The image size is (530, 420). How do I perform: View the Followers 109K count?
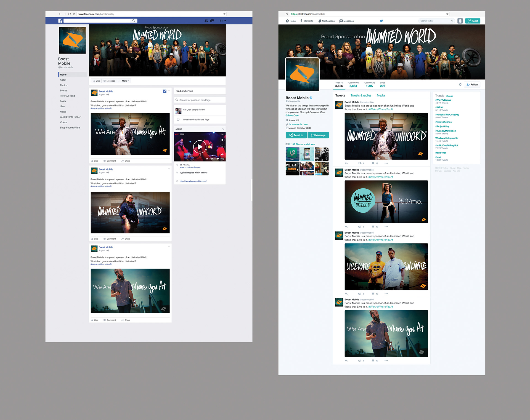tap(369, 84)
